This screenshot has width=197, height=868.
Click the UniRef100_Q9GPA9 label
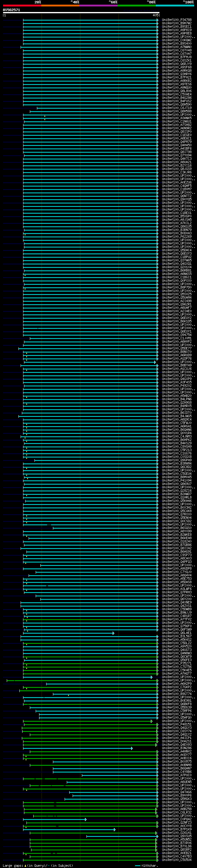click(177, 460)
